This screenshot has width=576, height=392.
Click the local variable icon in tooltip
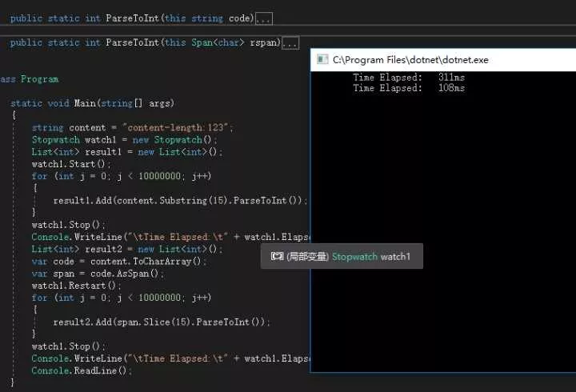(x=277, y=257)
